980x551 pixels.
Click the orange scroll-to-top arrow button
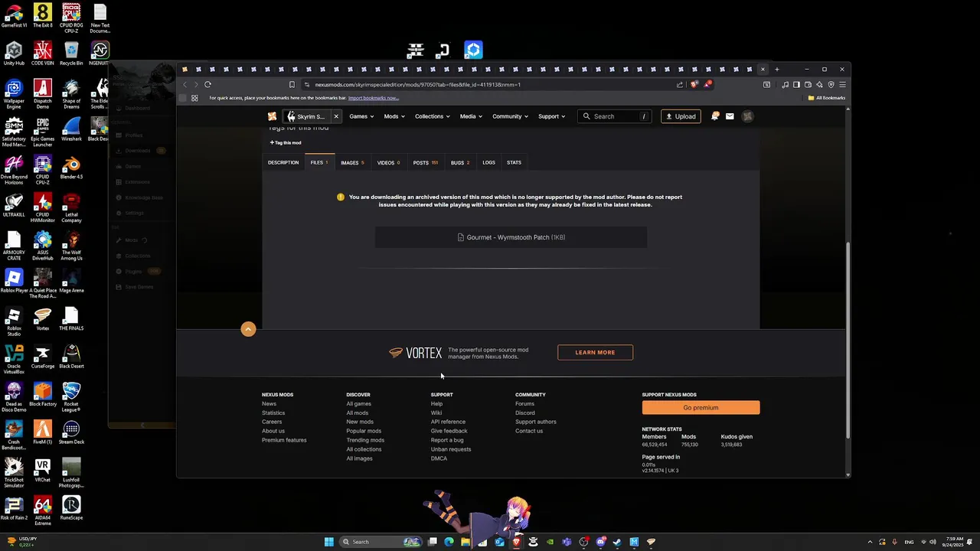click(x=248, y=329)
